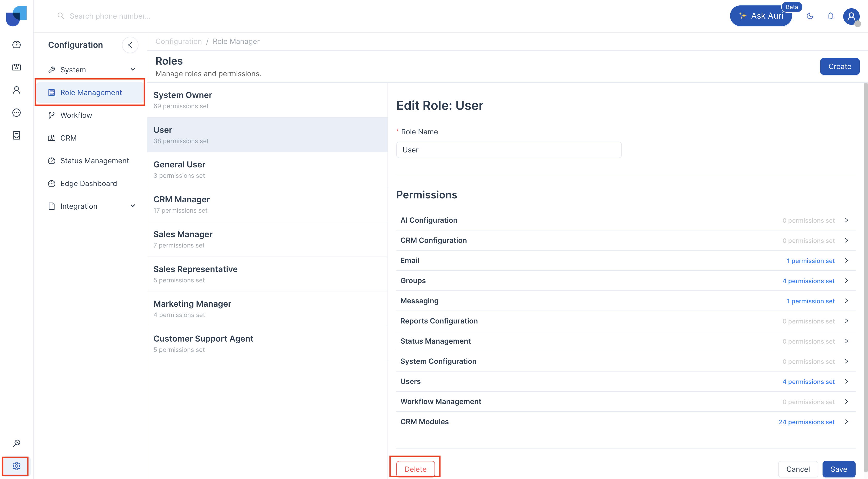Open the settings gear icon at bottom left

[17, 466]
